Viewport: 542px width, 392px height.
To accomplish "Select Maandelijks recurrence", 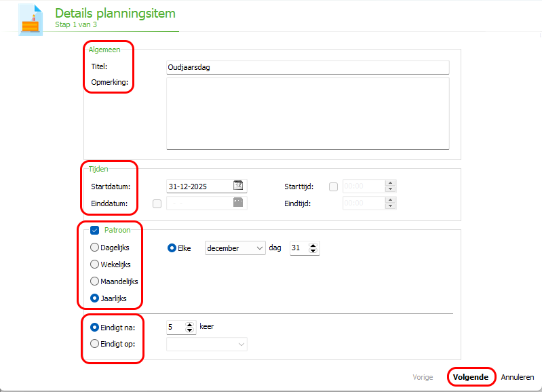I will [94, 281].
